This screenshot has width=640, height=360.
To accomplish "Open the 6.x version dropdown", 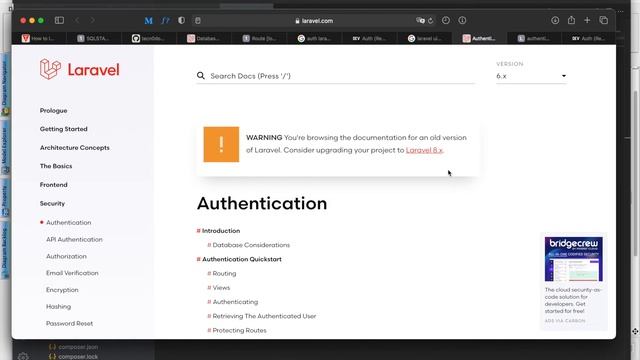I will pos(531,76).
